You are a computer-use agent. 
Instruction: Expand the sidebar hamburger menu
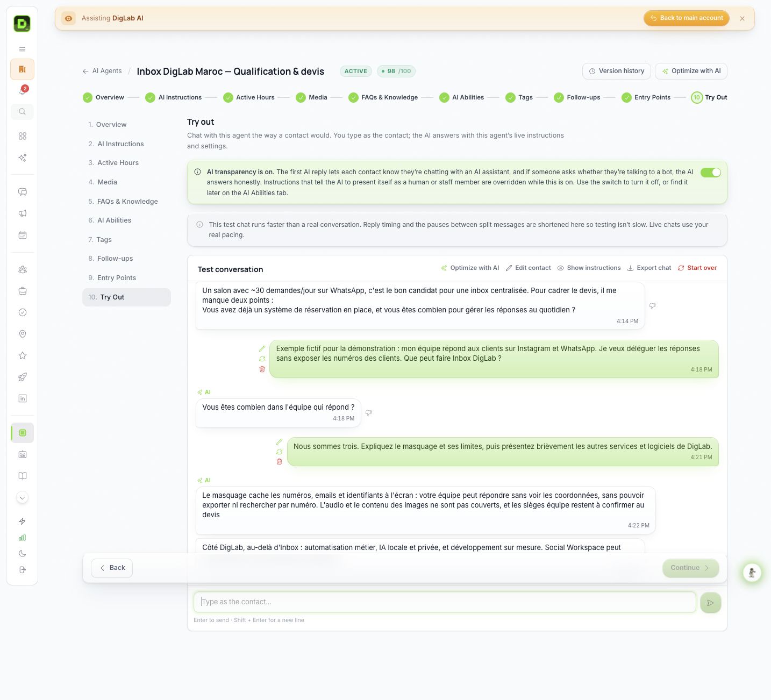click(22, 49)
